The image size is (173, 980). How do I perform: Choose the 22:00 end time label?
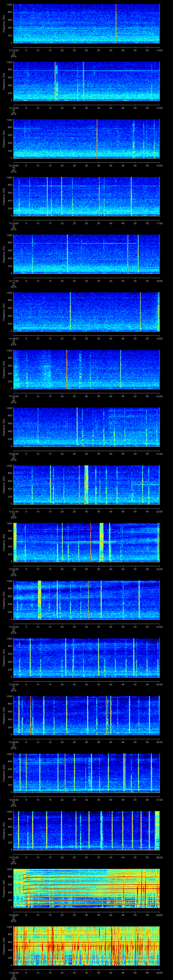pos(159,511)
